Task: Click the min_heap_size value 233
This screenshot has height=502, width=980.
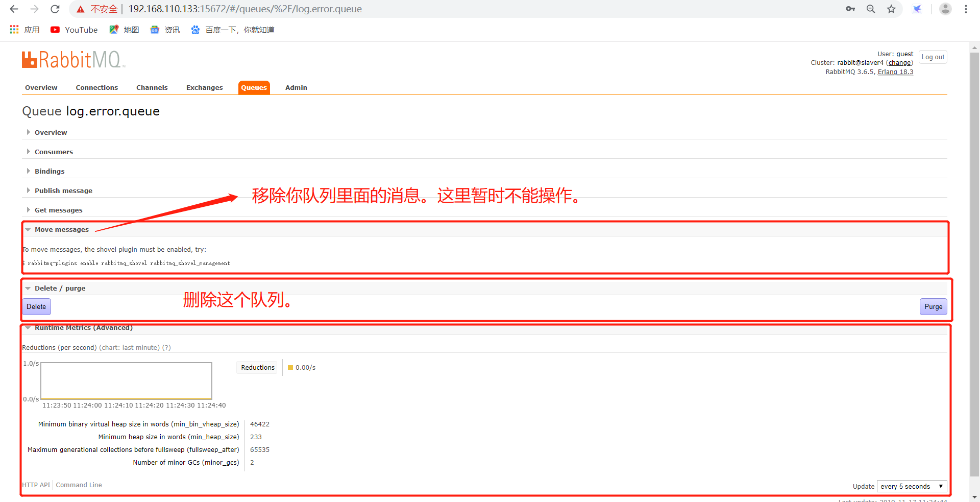Action: click(256, 437)
